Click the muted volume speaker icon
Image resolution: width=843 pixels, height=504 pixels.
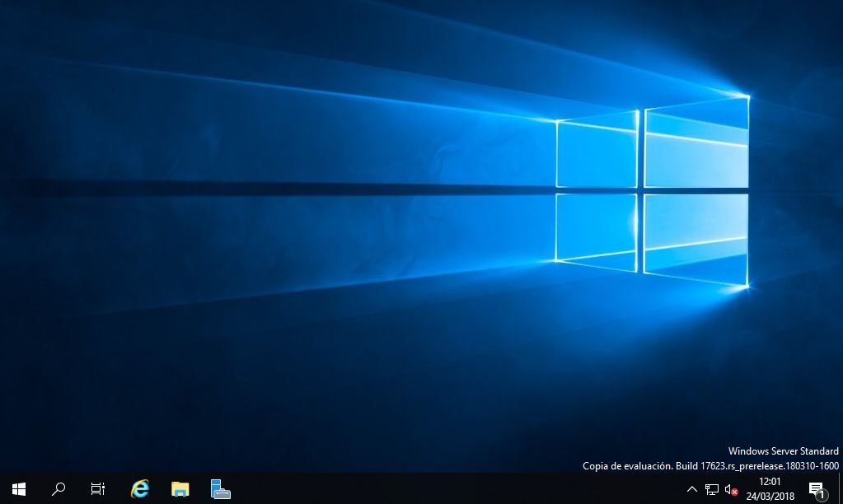click(731, 490)
